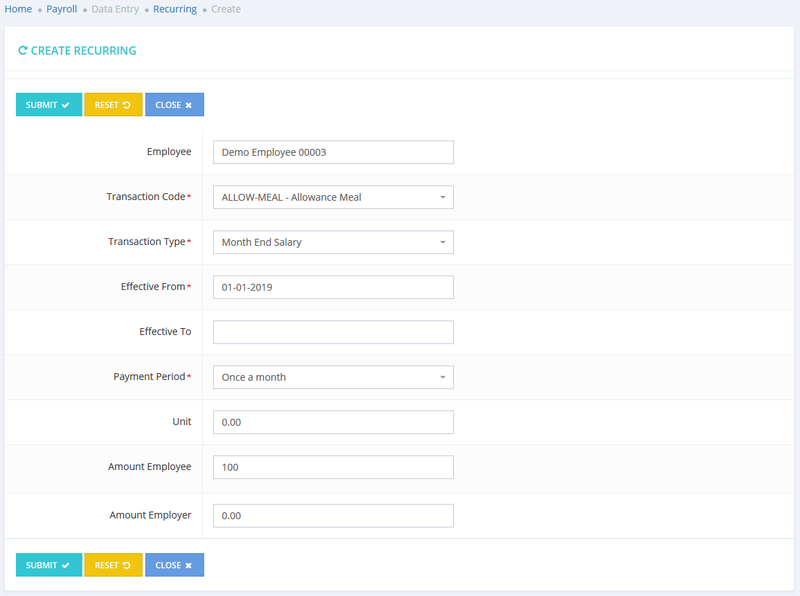Click the Unit input field
The width and height of the screenshot is (800, 596).
[x=331, y=422]
